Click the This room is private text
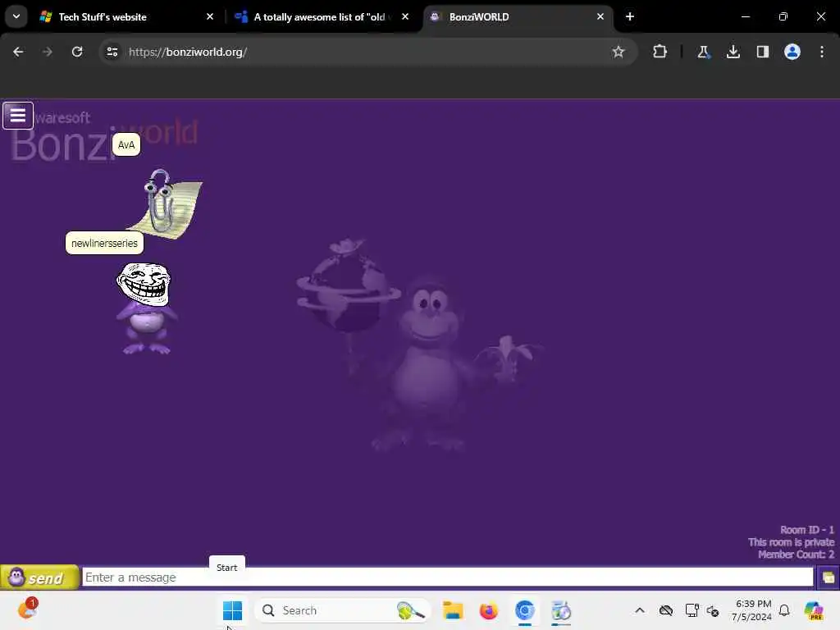840x630 pixels. pyautogui.click(x=792, y=542)
